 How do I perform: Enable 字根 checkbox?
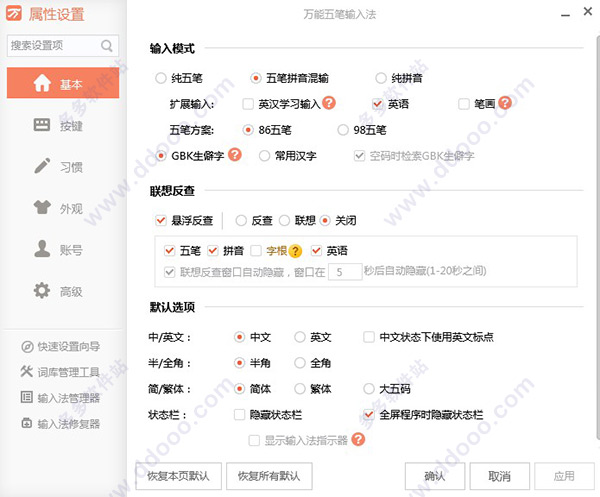pyautogui.click(x=256, y=251)
